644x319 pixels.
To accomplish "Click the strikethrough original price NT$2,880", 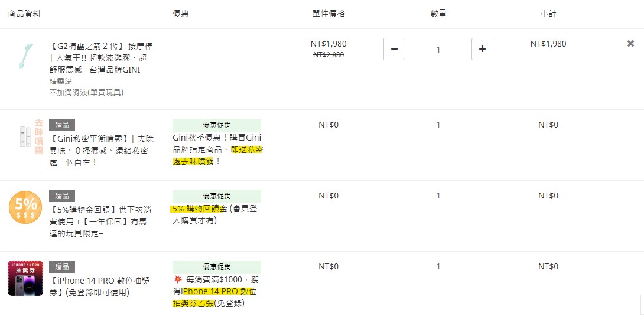I will click(328, 54).
